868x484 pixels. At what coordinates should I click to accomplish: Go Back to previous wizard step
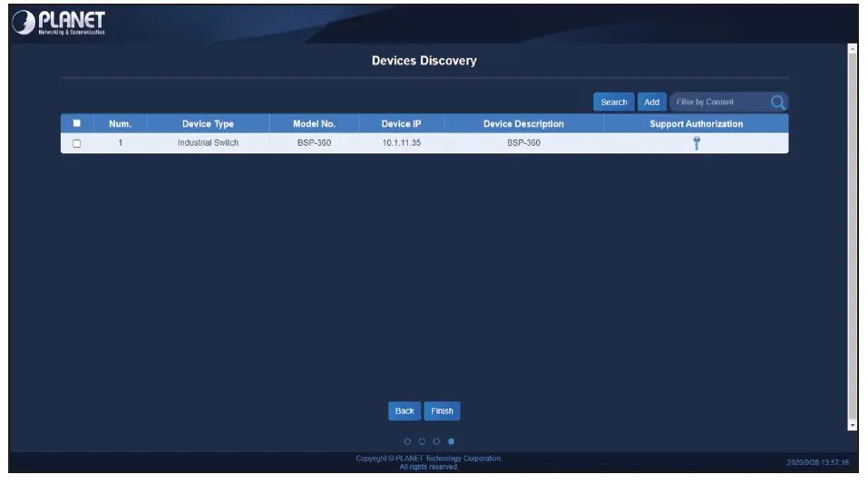pos(405,411)
